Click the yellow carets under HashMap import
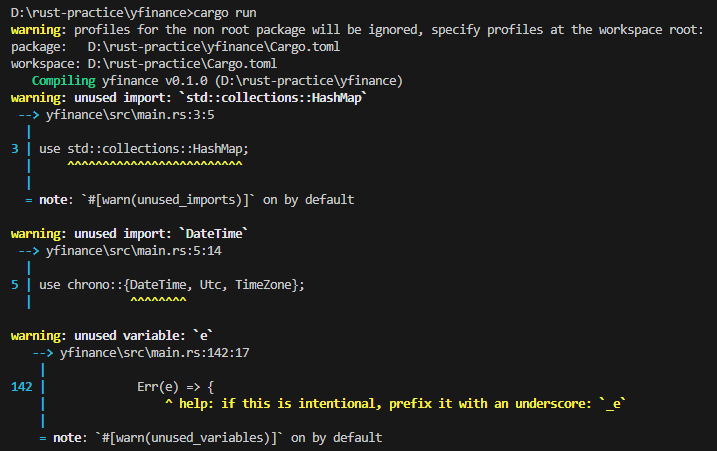Viewport: 717px width, 451px height. point(155,164)
